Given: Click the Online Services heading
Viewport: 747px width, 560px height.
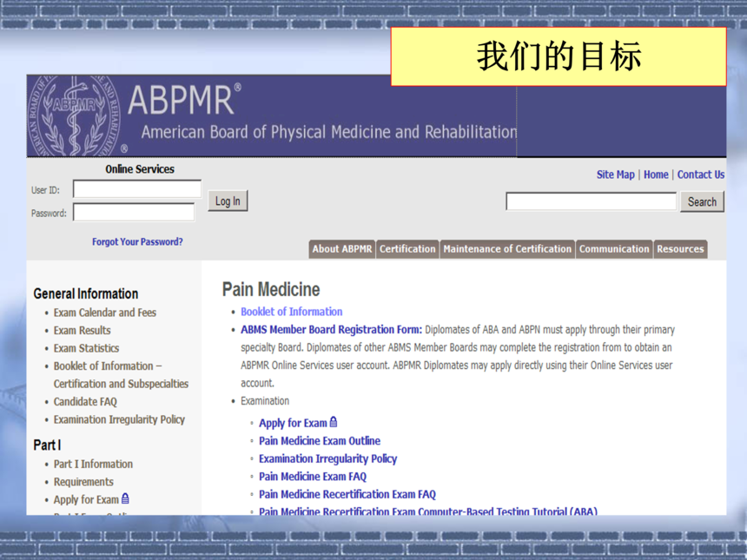Looking at the screenshot, I should [140, 169].
